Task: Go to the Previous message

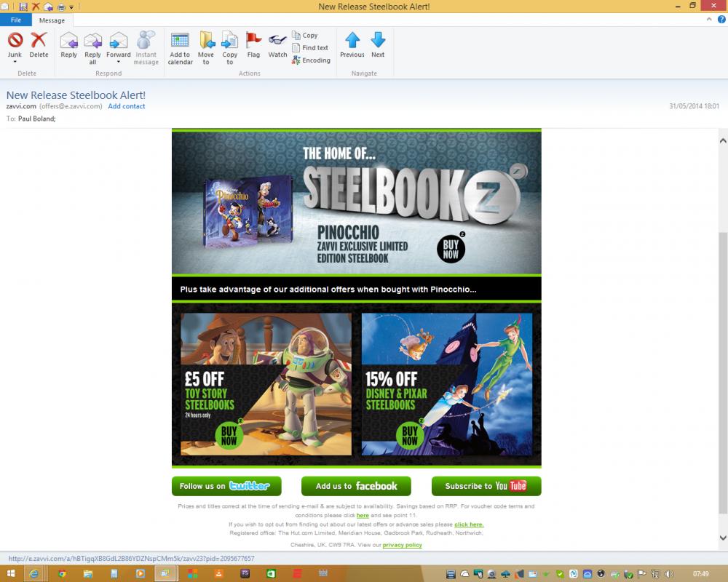Action: point(352,44)
